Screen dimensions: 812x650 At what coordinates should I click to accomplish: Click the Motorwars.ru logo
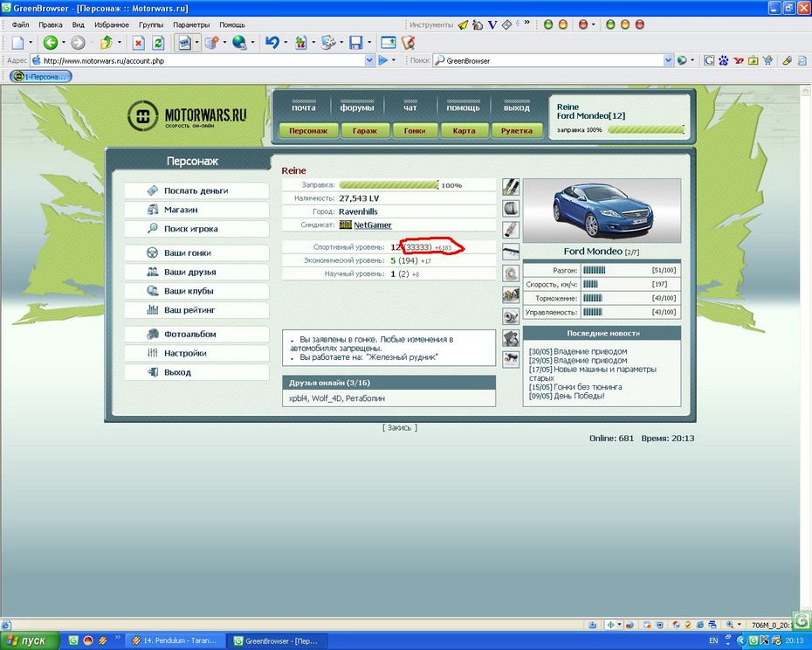point(187,115)
